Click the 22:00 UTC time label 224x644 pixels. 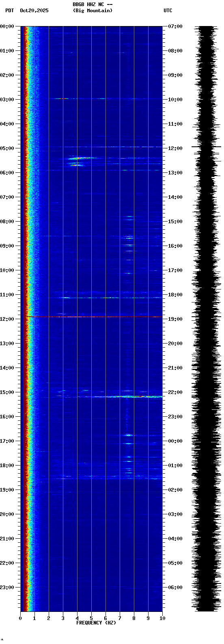175,392
